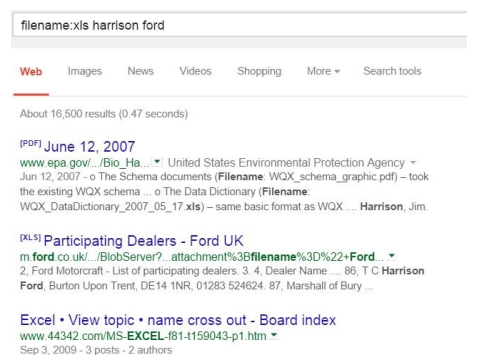Expand dropdown arrow beside m.ford.co.uk URL

[x=392, y=256]
